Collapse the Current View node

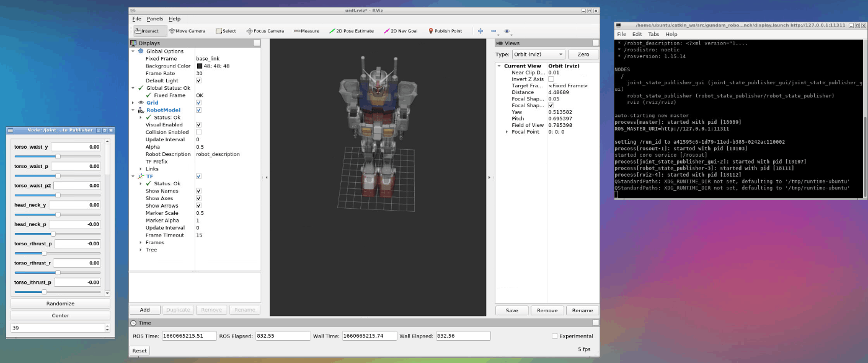499,66
